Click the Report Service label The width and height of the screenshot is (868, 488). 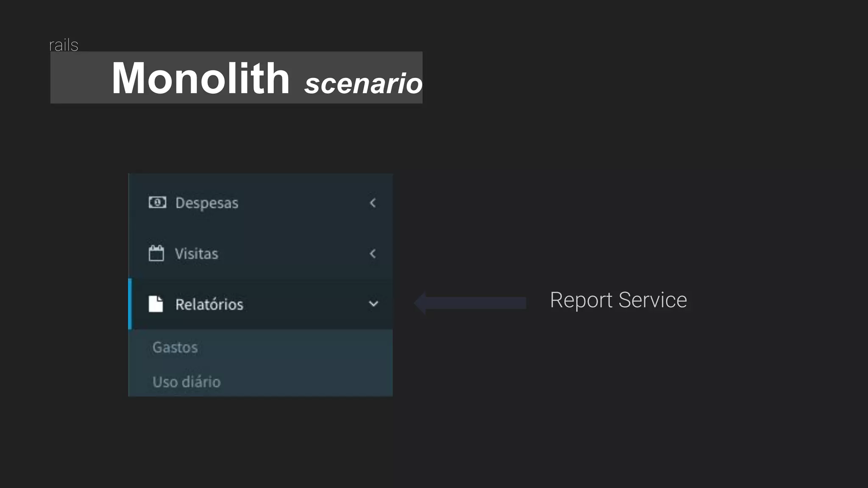pyautogui.click(x=618, y=300)
